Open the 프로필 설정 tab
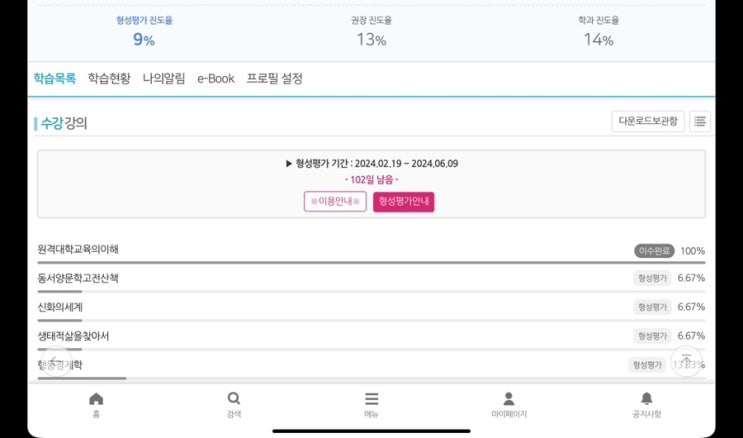The image size is (743, 438). [275, 78]
